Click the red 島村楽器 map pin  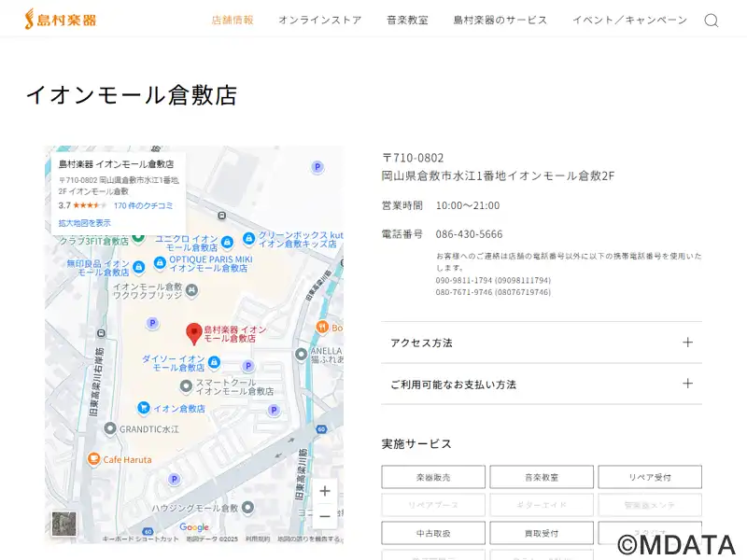click(193, 334)
